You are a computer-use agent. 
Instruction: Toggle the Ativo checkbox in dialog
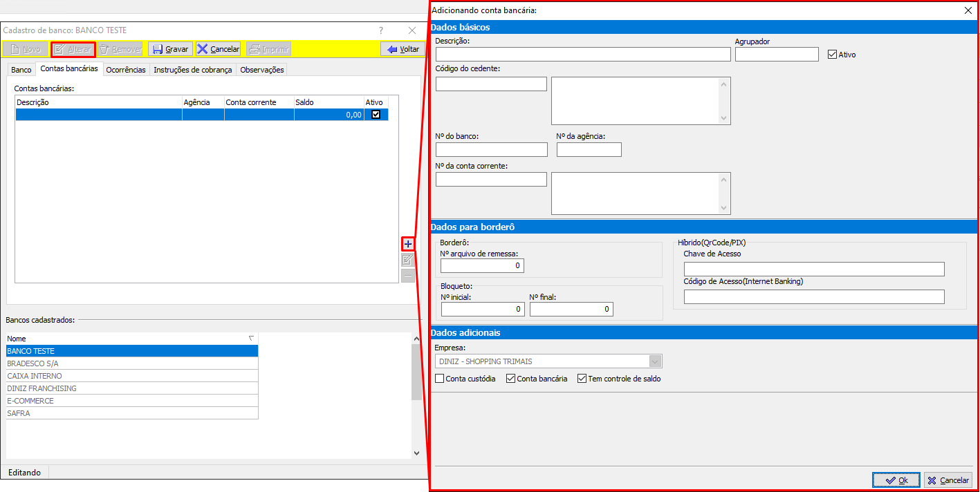point(833,55)
